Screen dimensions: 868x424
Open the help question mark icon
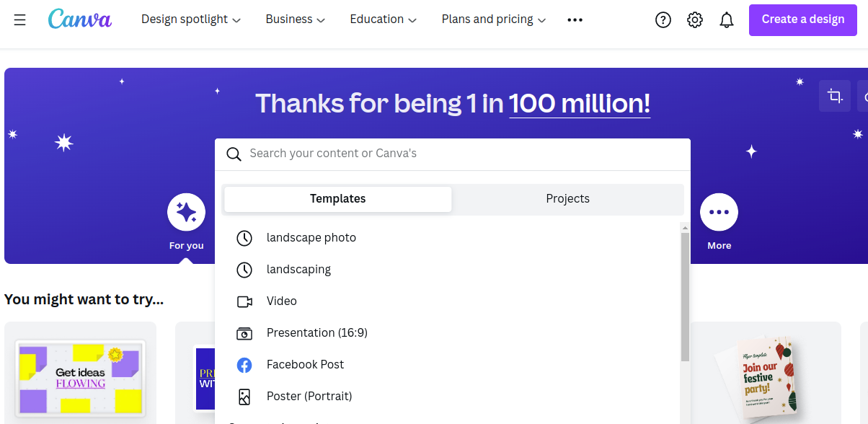click(x=663, y=20)
